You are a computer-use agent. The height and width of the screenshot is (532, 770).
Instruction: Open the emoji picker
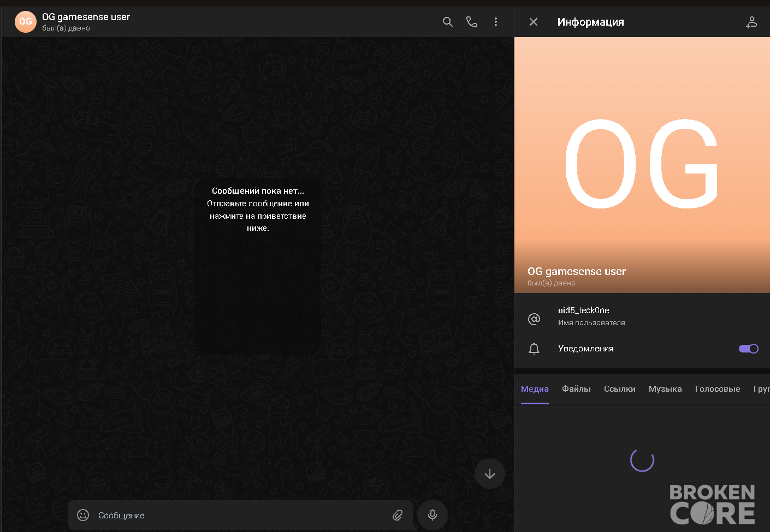pos(83,515)
